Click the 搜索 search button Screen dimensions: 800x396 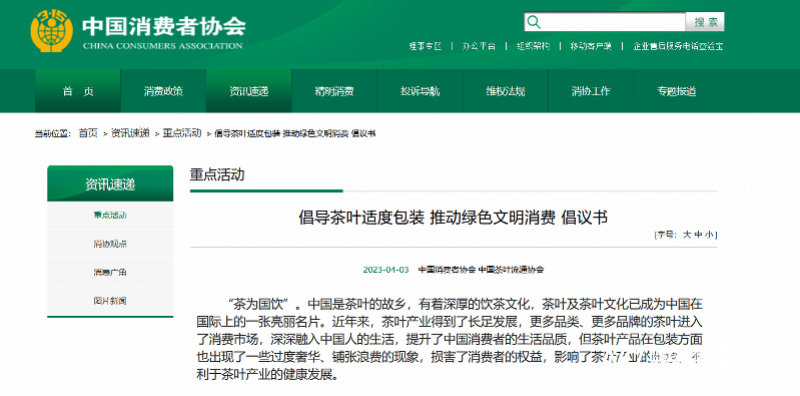point(705,22)
